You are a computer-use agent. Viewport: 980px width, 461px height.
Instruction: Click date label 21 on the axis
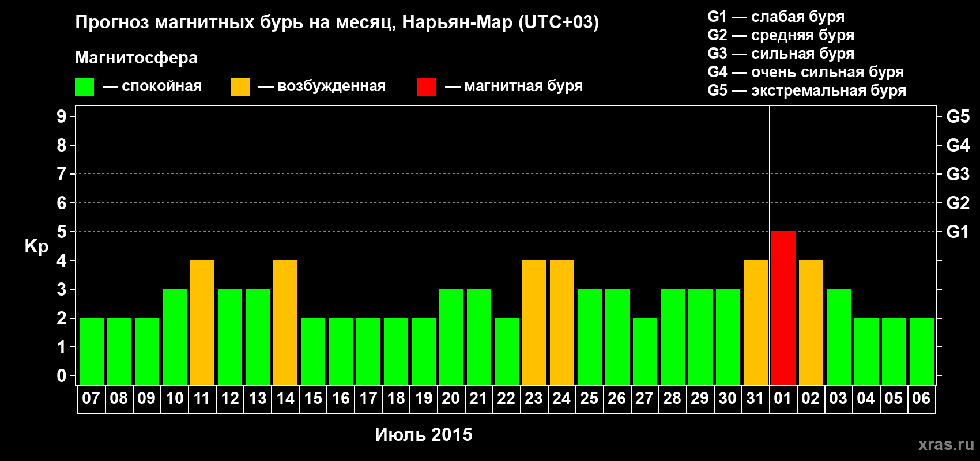(x=478, y=399)
